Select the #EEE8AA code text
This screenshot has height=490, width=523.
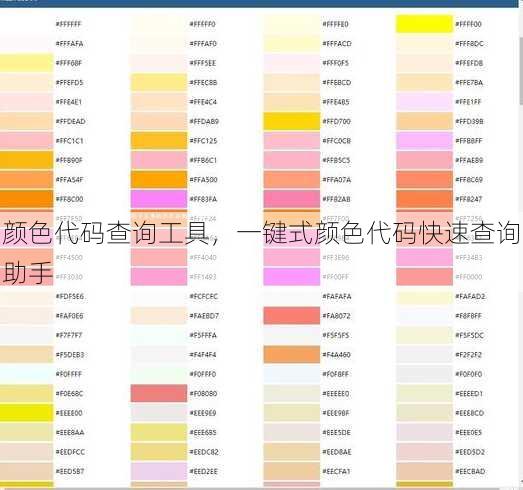point(70,432)
